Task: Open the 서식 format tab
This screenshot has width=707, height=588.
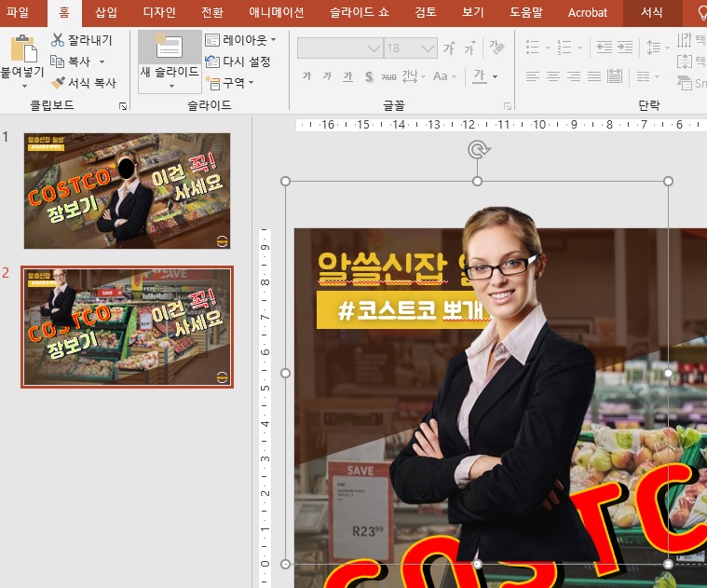Action: click(652, 12)
